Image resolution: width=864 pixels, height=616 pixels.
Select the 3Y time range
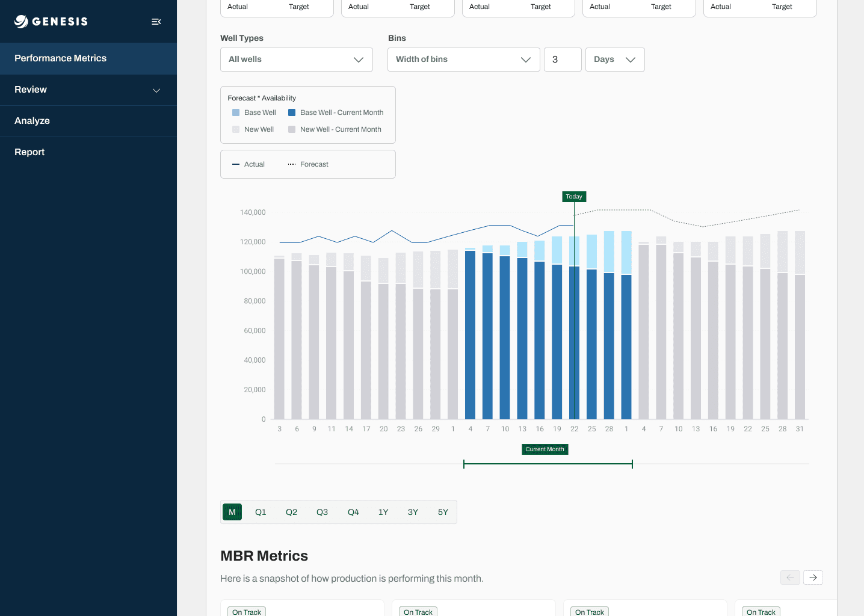413,512
